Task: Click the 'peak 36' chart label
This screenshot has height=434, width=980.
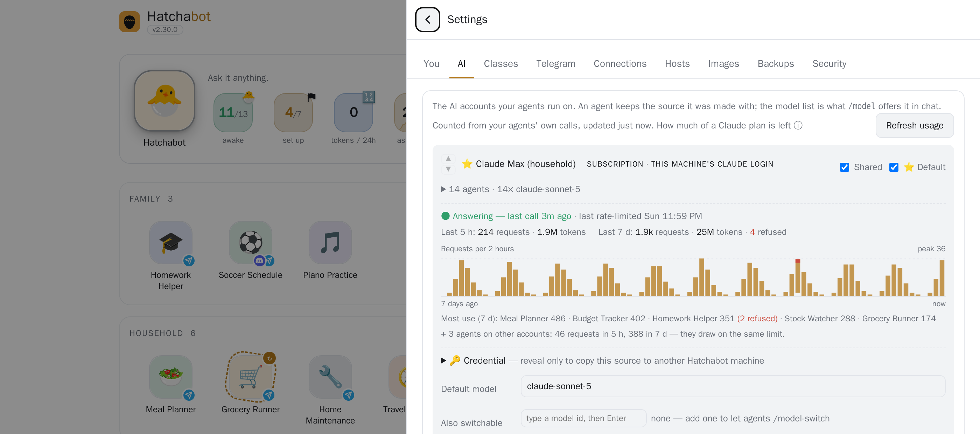Action: pyautogui.click(x=931, y=248)
